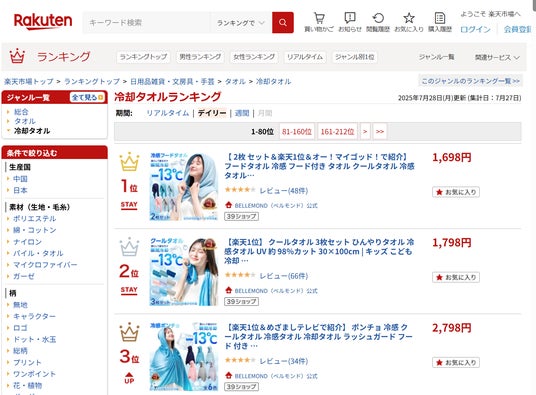Filter by ポリエステル material link

tap(35, 219)
